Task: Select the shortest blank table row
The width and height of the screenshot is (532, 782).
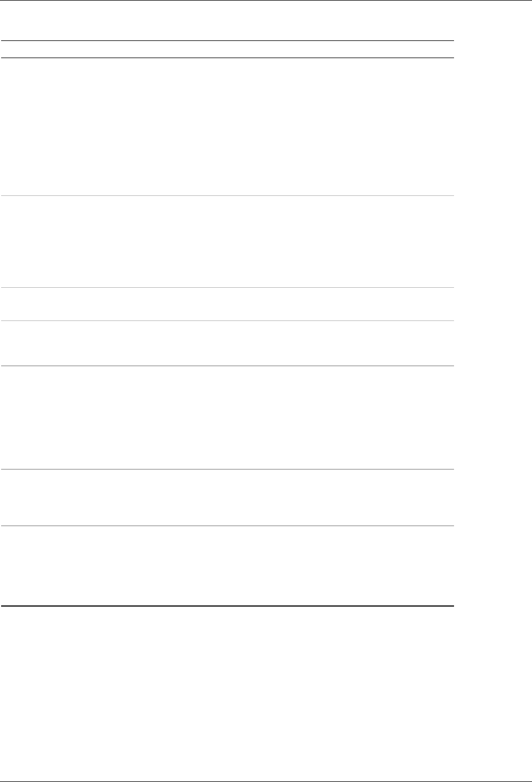Action: point(227,304)
